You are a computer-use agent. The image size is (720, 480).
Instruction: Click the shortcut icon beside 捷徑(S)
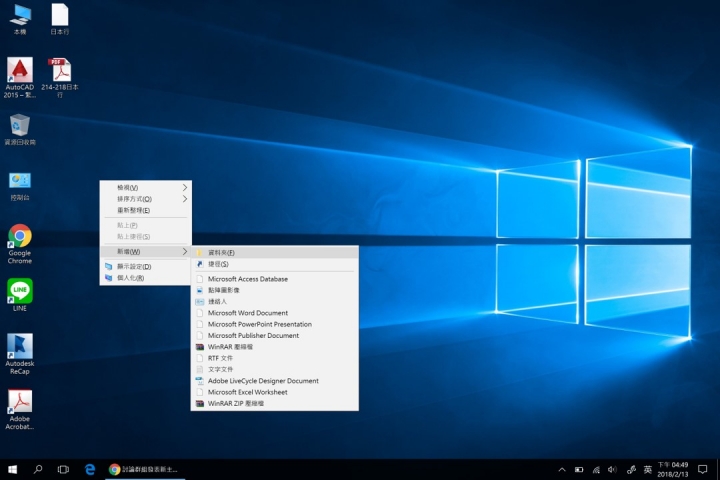click(x=200, y=264)
